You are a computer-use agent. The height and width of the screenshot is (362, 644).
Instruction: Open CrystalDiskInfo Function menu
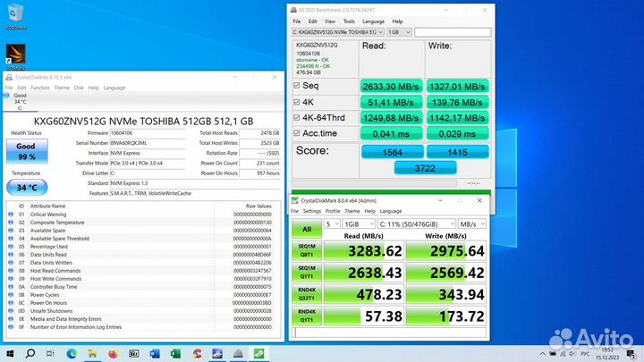pyautogui.click(x=40, y=88)
